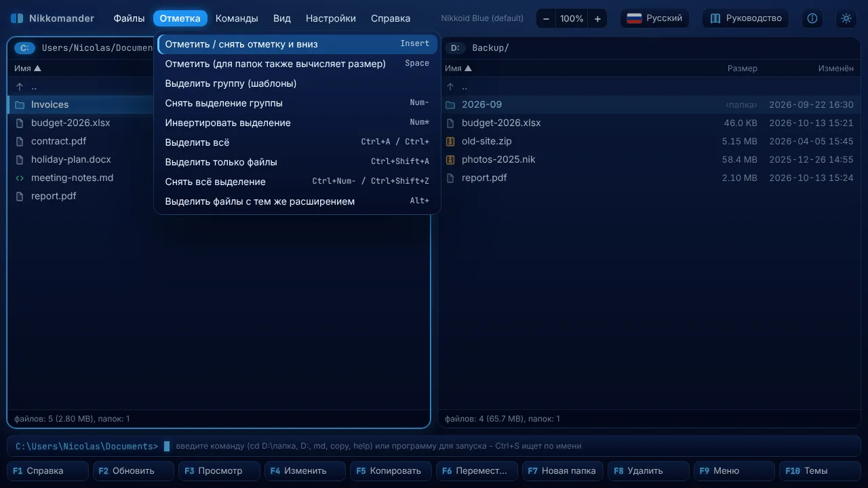This screenshot has width=868, height=488.
Task: Sort left panel by Имя column
Action: coord(28,68)
